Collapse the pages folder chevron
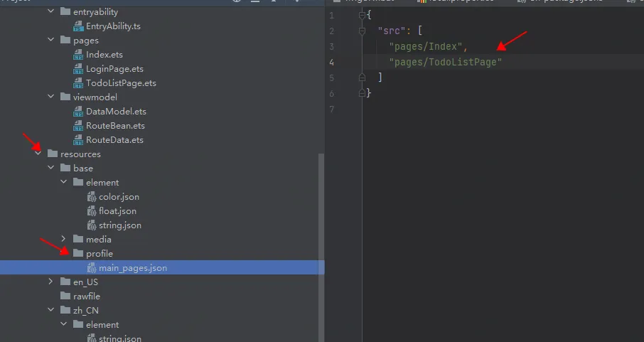644x342 pixels. coord(51,40)
